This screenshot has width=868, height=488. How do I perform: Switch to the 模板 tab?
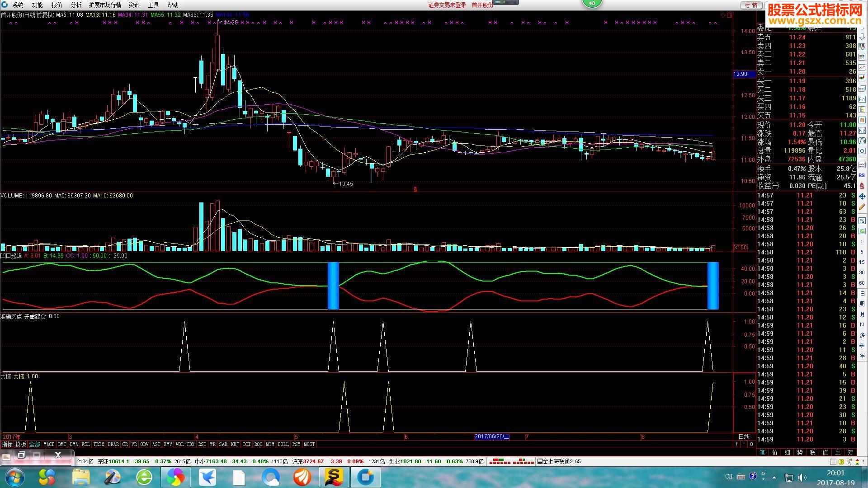[x=21, y=445]
